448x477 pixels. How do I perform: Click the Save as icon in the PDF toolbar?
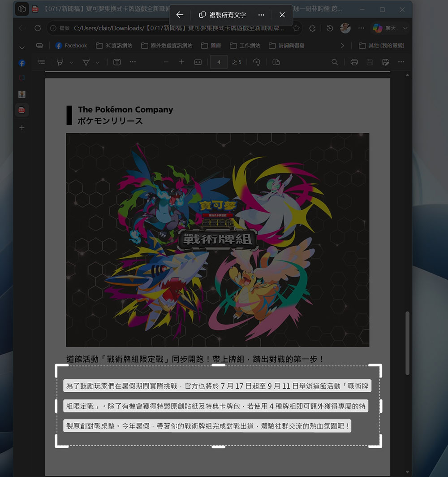386,62
